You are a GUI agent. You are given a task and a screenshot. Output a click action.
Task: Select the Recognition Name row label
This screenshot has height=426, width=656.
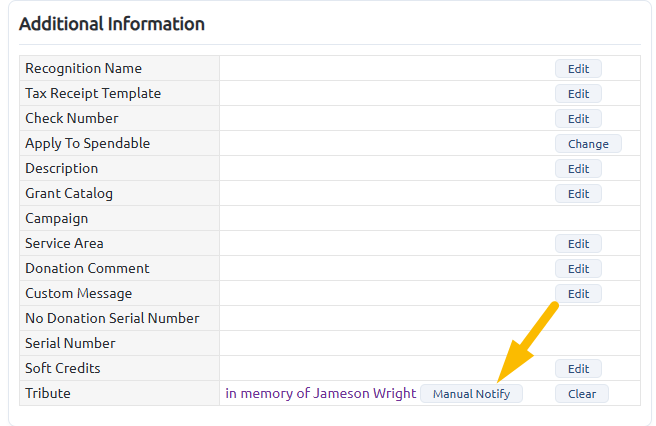pyautogui.click(x=83, y=69)
